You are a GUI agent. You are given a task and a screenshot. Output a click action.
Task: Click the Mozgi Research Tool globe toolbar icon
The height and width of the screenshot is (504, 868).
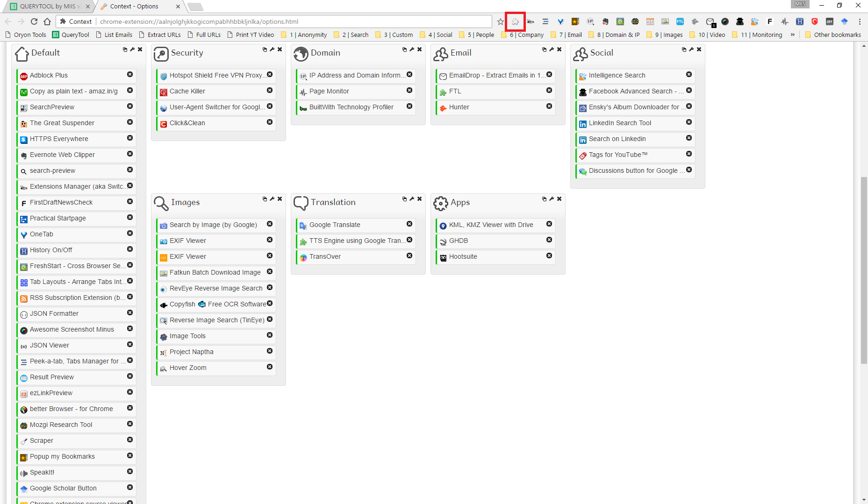point(635,21)
